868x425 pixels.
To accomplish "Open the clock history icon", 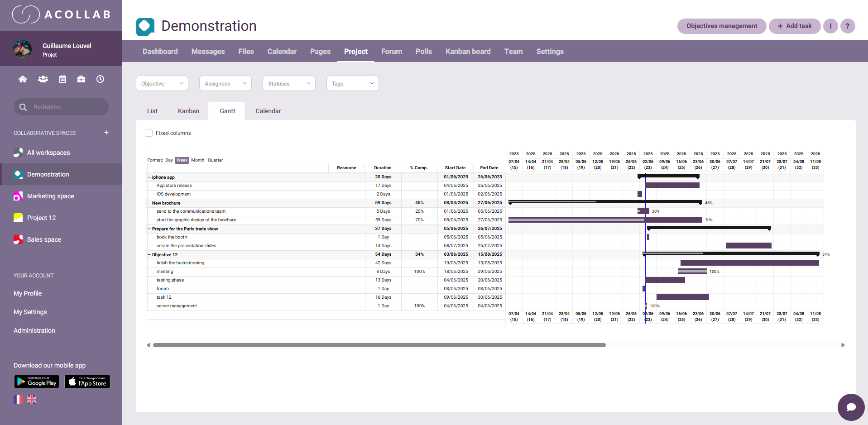I will pyautogui.click(x=100, y=79).
